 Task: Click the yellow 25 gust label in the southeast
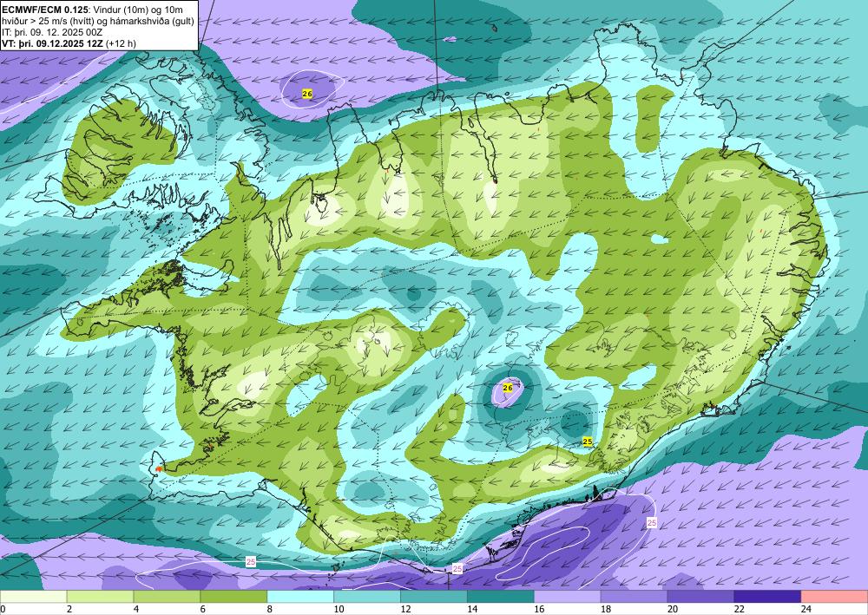tap(588, 441)
